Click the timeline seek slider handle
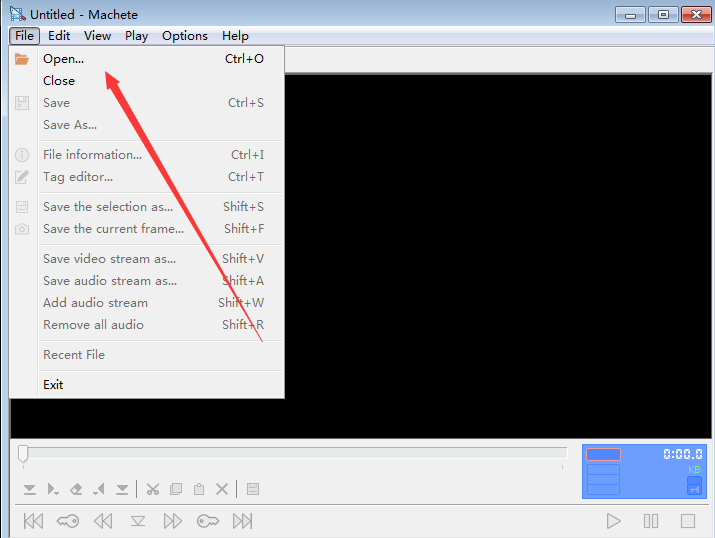 (23, 454)
